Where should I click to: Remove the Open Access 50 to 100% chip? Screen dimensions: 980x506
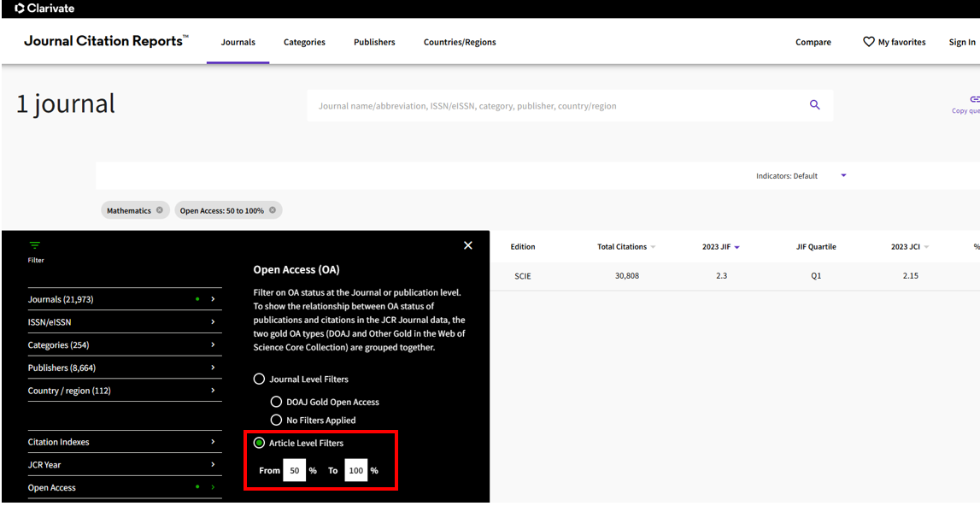[x=273, y=210]
